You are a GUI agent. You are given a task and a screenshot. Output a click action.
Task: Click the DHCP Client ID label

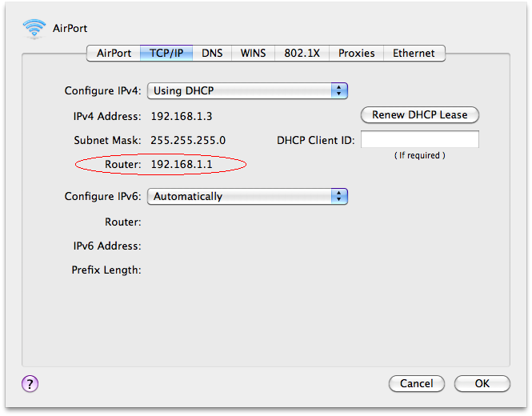click(315, 141)
